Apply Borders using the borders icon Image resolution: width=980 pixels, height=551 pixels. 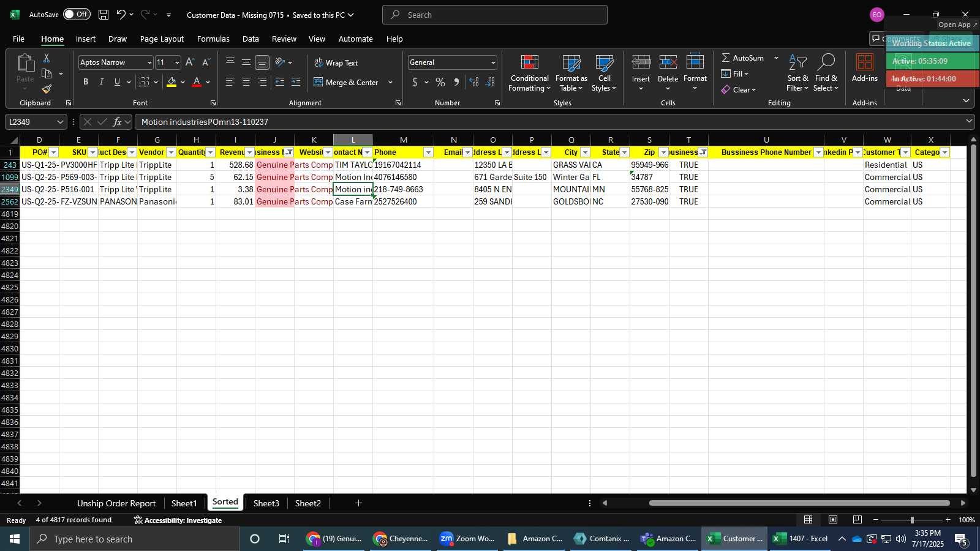[x=145, y=82]
